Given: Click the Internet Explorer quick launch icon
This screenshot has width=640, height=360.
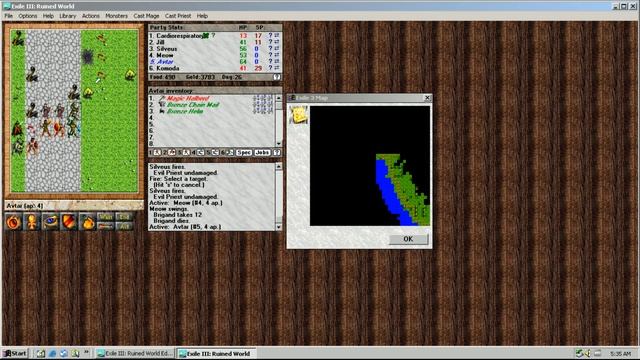Looking at the screenshot, I should coord(52,353).
